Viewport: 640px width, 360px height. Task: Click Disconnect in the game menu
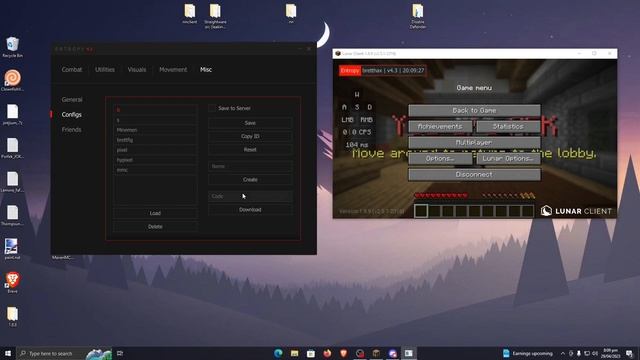tap(474, 175)
